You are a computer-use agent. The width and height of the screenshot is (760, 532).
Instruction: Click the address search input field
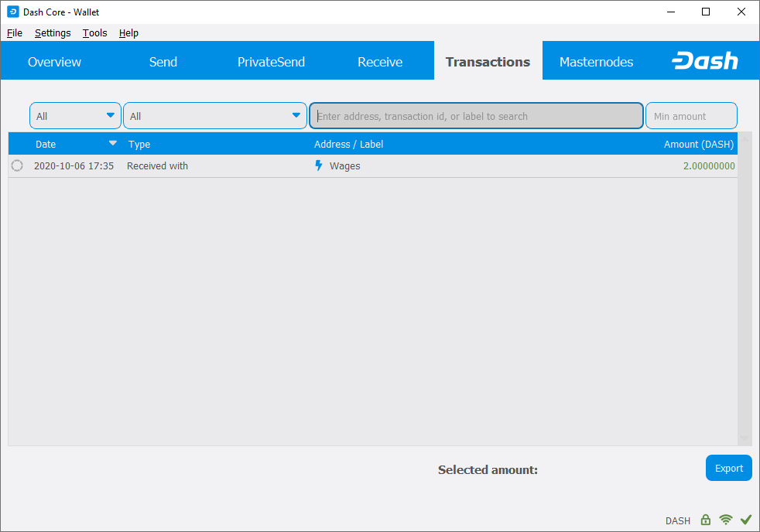476,116
